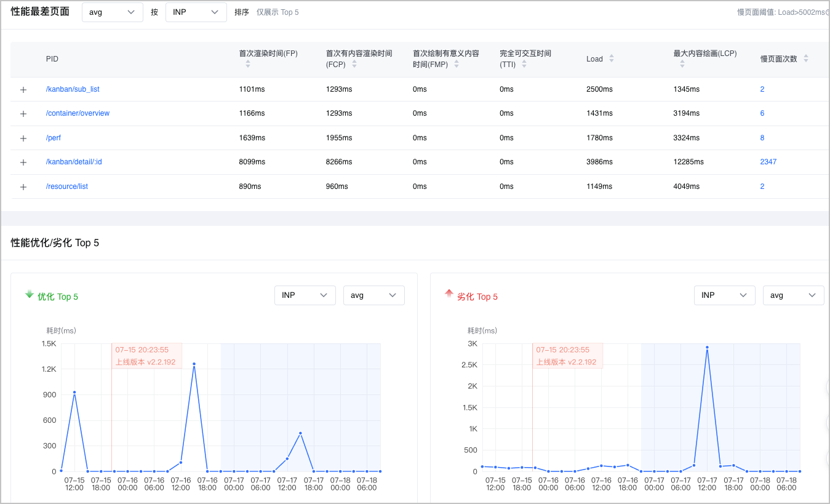Click the 3194ms LCP value
Screen dimensions: 830x504
click(x=687, y=113)
